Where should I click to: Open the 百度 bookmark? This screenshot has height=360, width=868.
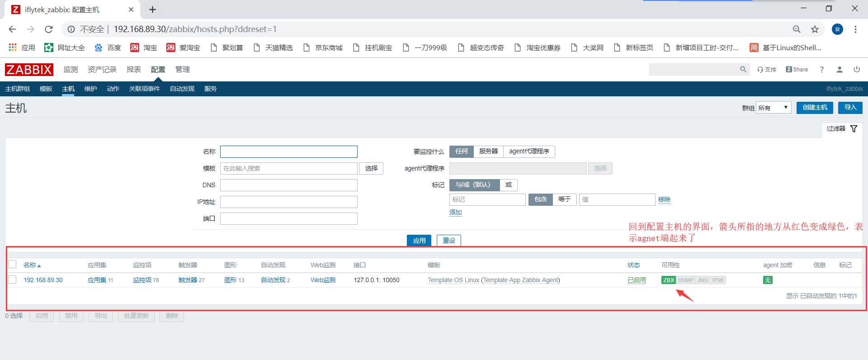[108, 47]
